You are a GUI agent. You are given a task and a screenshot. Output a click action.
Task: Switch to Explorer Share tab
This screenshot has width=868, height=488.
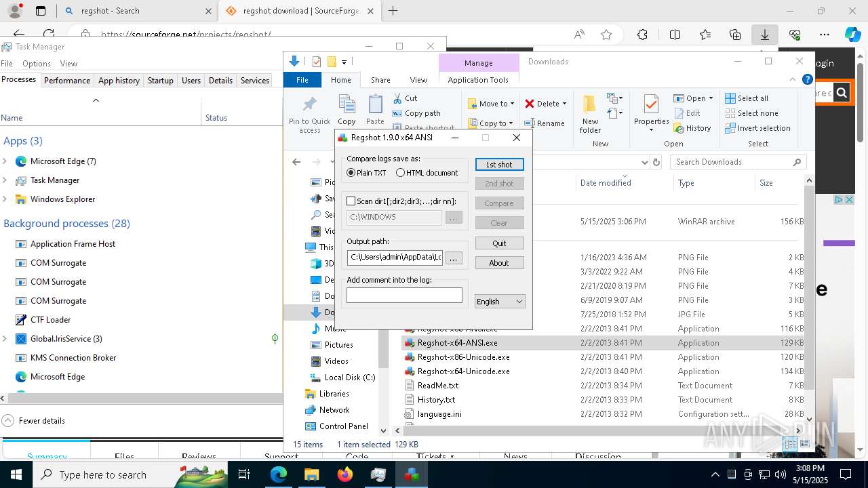(380, 80)
